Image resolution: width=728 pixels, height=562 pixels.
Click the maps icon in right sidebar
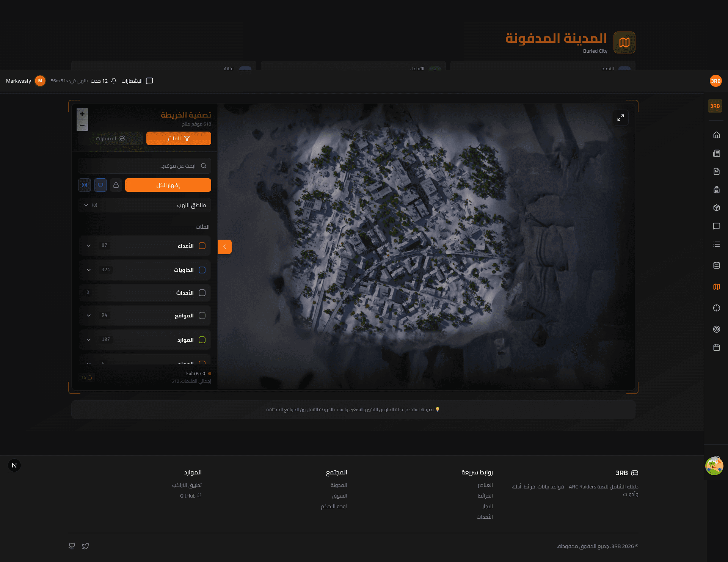[716, 287]
